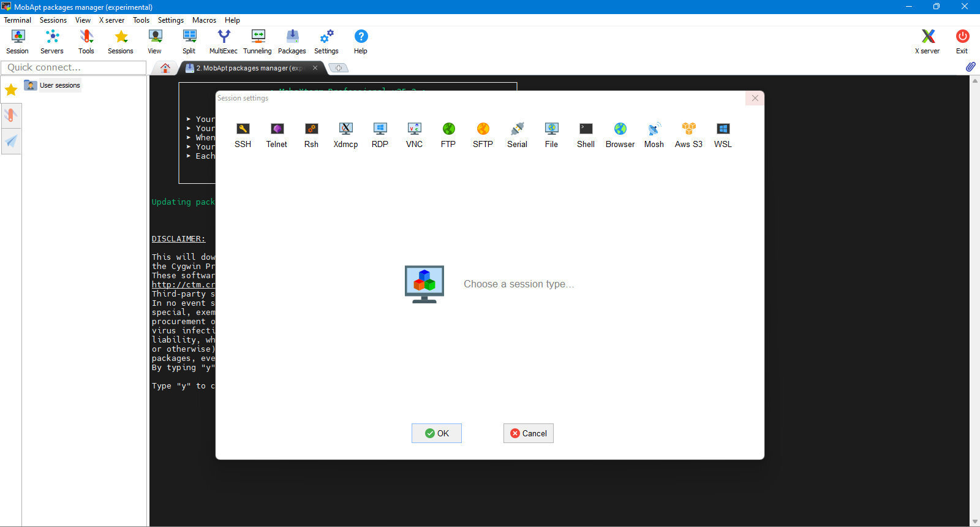Viewport: 980px width, 527px height.
Task: Open the Settings menu
Action: [x=171, y=20]
